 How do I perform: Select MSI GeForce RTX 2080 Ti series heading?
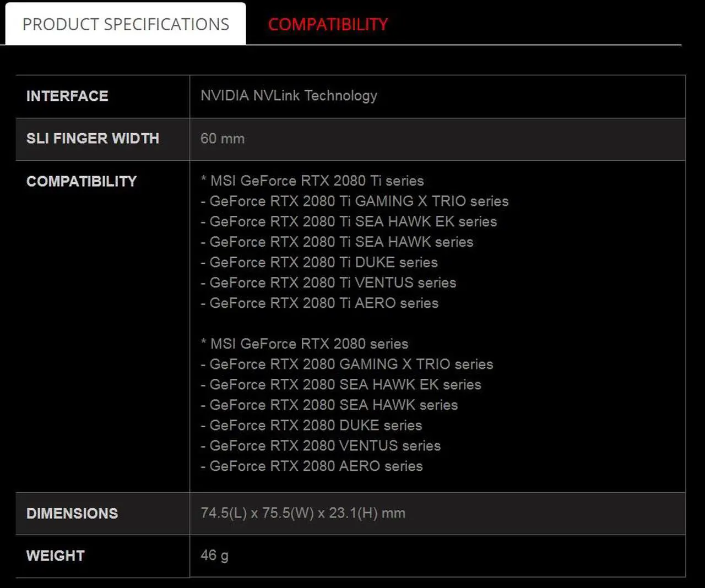[x=312, y=181]
